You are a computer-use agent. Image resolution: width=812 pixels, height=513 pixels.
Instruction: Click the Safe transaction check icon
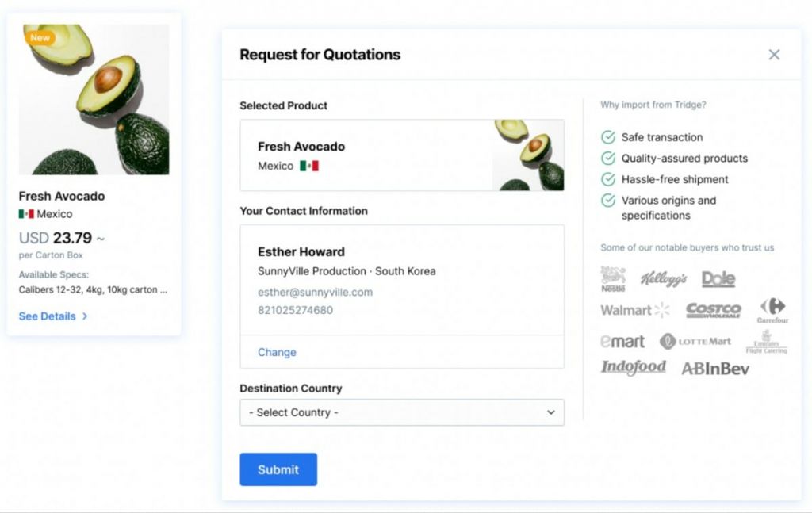pyautogui.click(x=608, y=137)
